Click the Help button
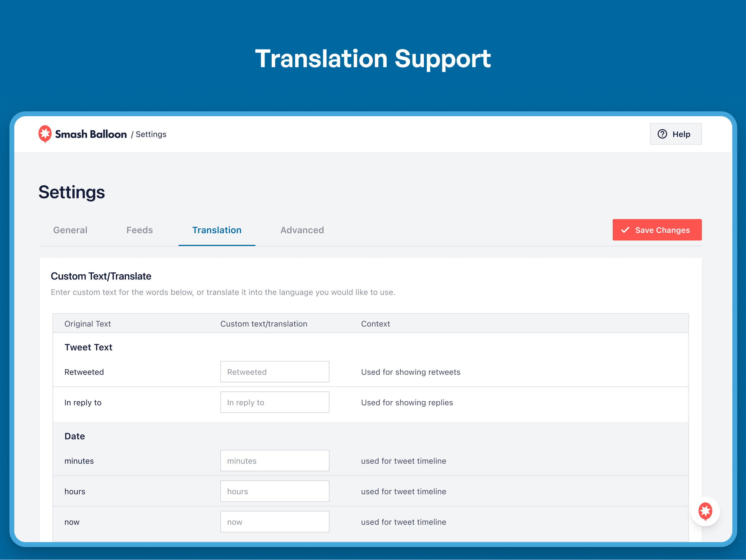The height and width of the screenshot is (560, 746). coord(675,134)
